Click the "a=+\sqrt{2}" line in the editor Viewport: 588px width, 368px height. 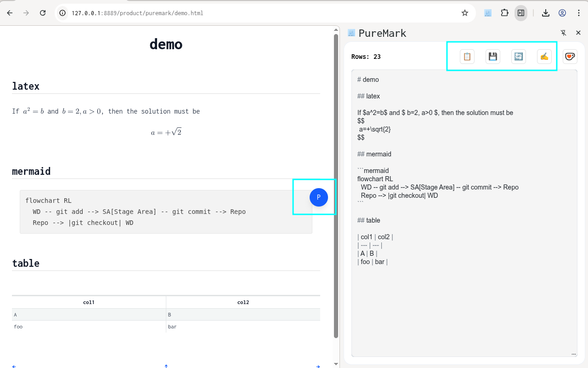point(375,129)
